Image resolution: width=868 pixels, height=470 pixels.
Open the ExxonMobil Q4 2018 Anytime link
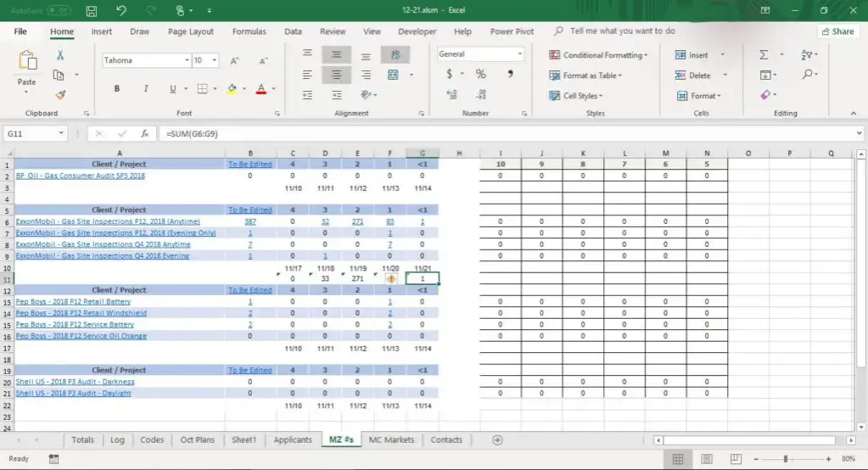pyautogui.click(x=103, y=244)
